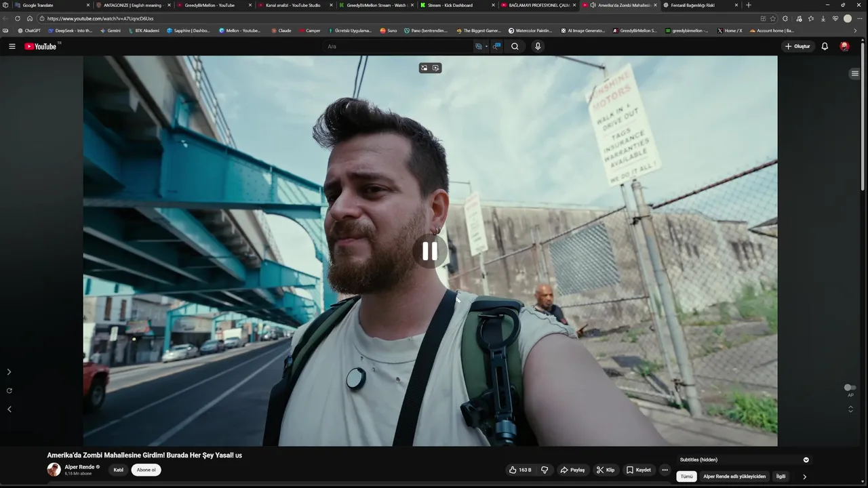The width and height of the screenshot is (868, 488).
Task: Open the ChatGPT bookmark in bookmarks bar
Action: (x=29, y=30)
